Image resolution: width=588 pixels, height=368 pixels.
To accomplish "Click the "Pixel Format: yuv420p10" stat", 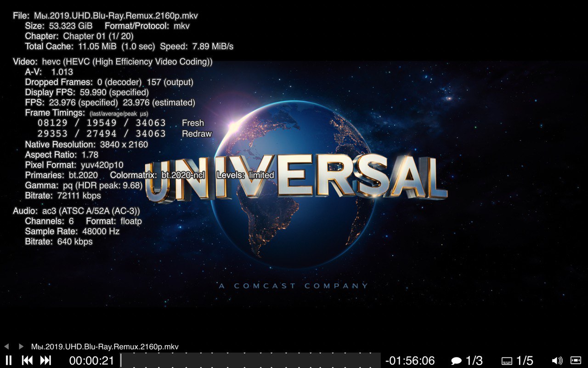I will tap(74, 165).
